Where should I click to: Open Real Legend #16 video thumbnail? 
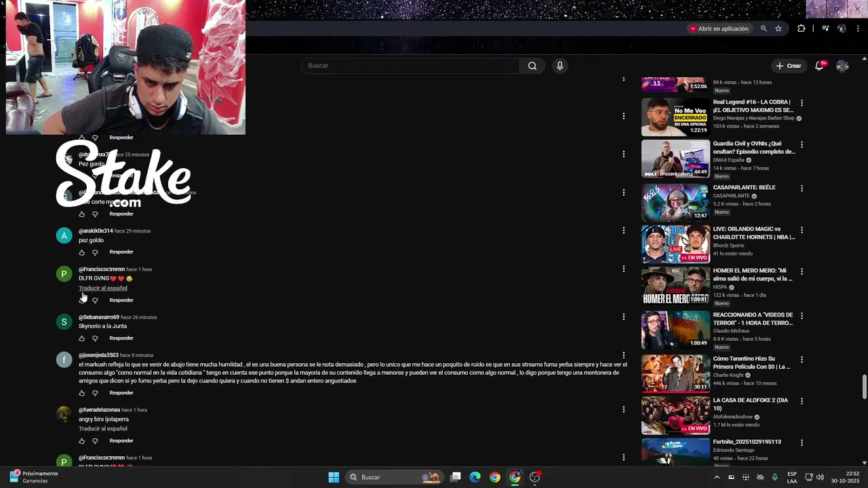[675, 117]
